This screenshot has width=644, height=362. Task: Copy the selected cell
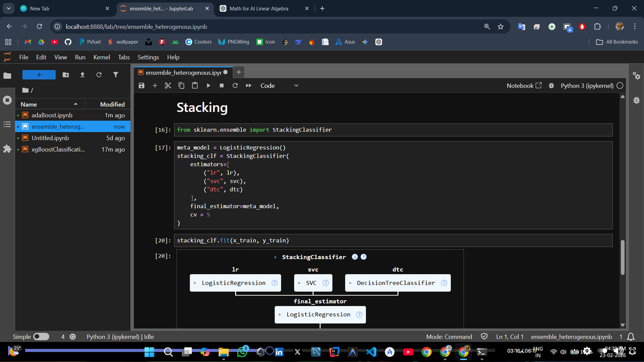181,86
